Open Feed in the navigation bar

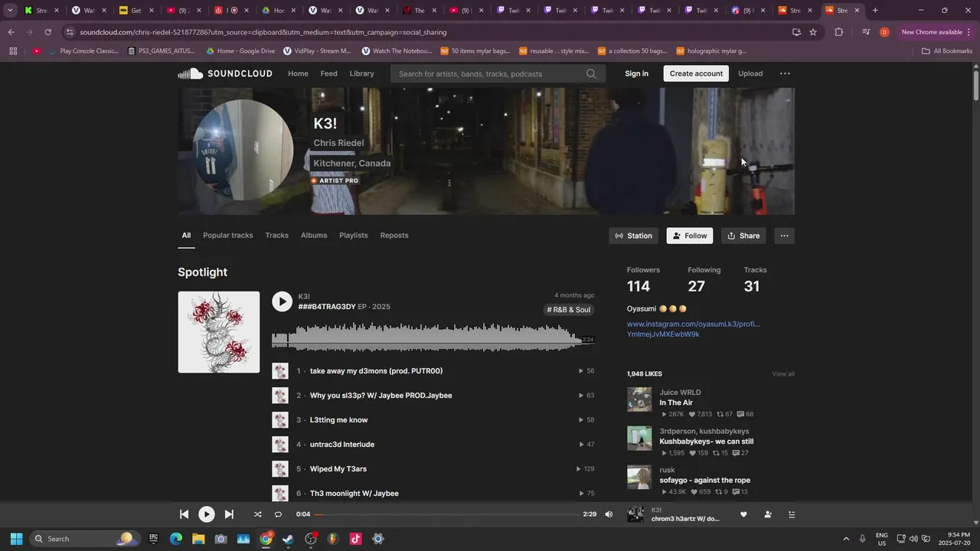[x=329, y=73]
